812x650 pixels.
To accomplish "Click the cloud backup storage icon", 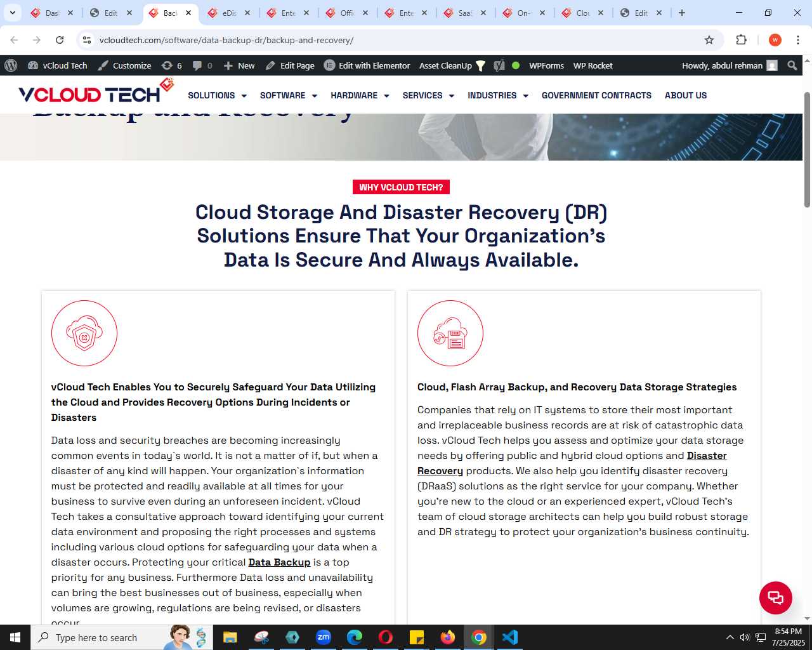I will (x=450, y=333).
